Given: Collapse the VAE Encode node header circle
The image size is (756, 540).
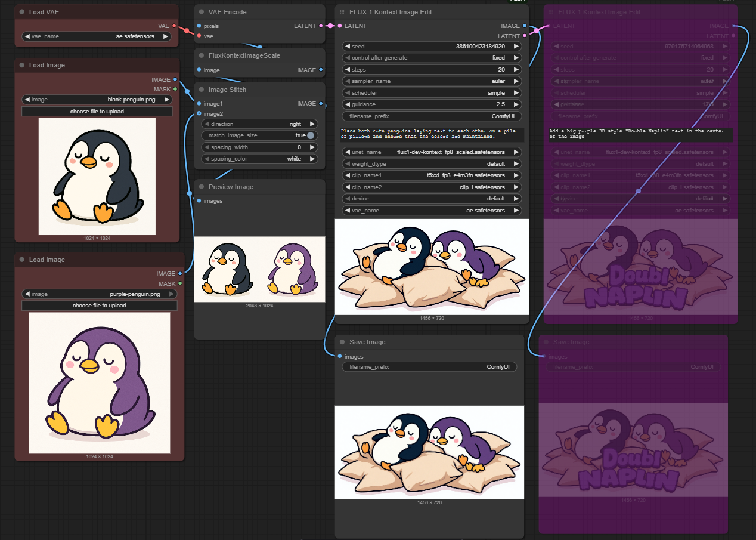Looking at the screenshot, I should (202, 11).
